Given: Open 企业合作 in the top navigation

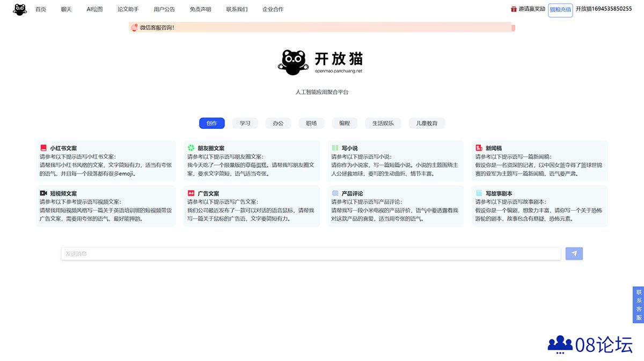Looking at the screenshot, I should click(273, 9).
